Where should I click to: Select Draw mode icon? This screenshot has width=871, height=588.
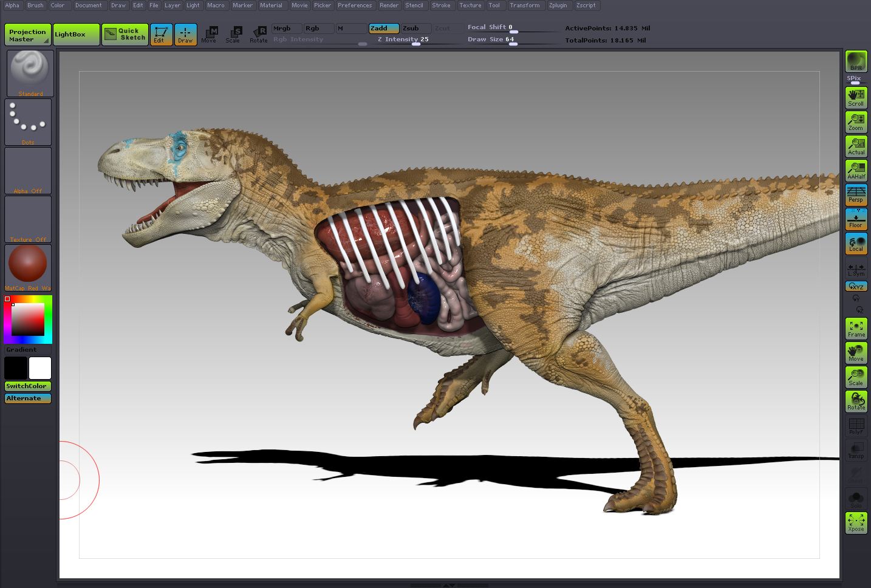(x=185, y=35)
